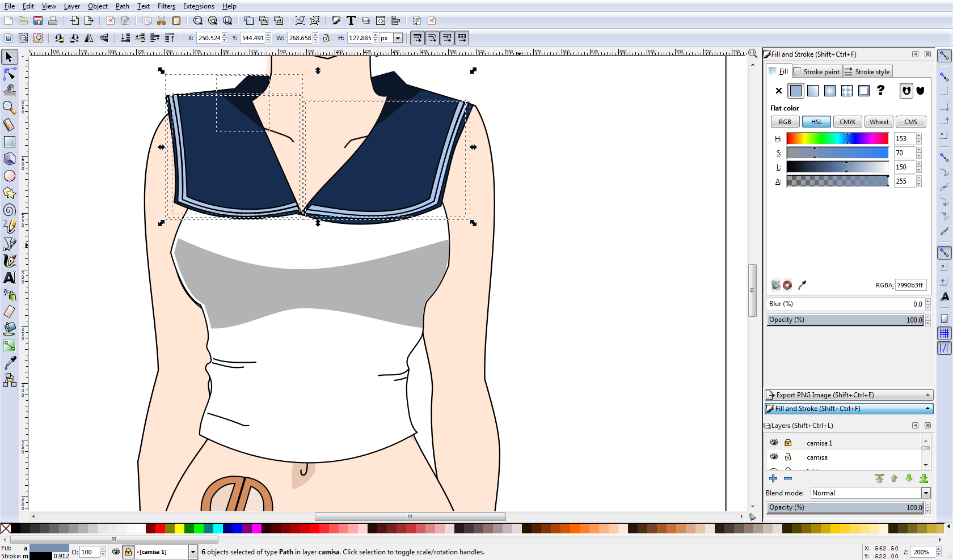
Task: Switch to Stroke style tab
Action: click(867, 71)
